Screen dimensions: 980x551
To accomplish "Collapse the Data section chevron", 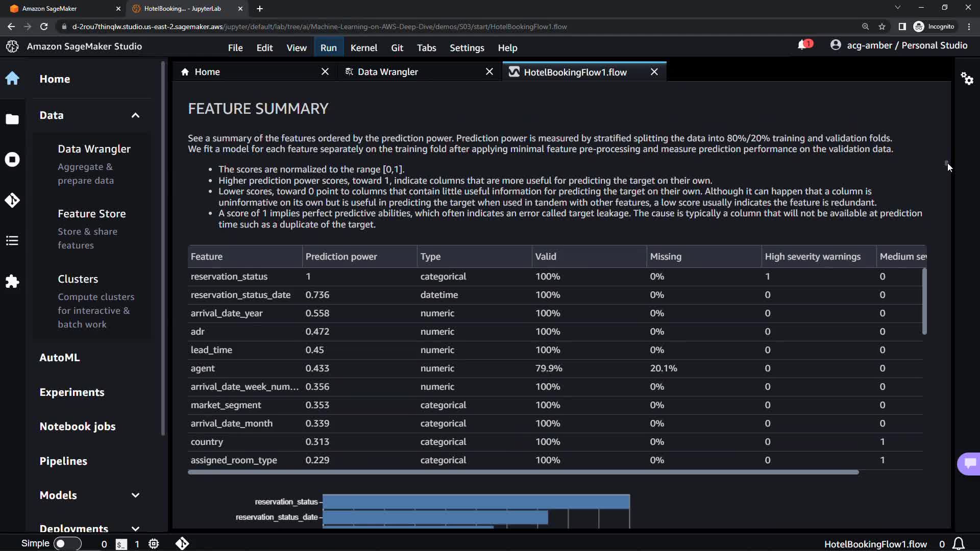I will point(135,115).
